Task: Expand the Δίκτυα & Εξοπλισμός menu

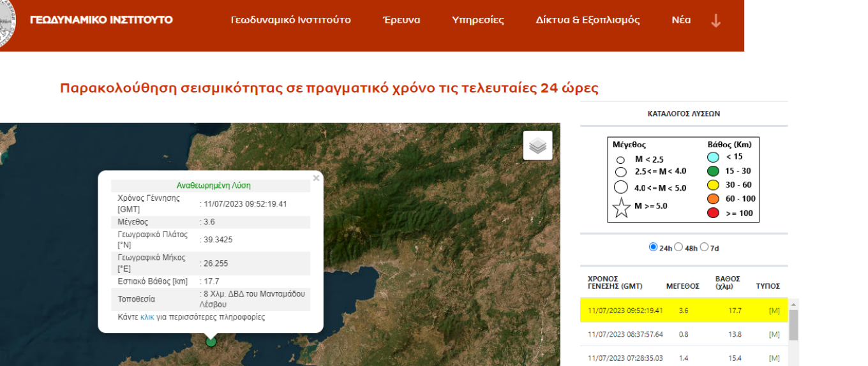Action: (587, 20)
